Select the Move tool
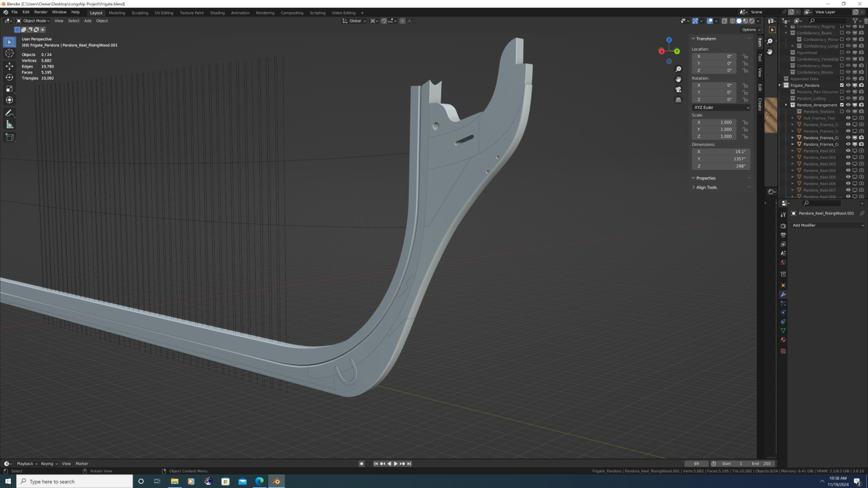Screen dimensions: 868x488 pyautogui.click(x=9, y=66)
